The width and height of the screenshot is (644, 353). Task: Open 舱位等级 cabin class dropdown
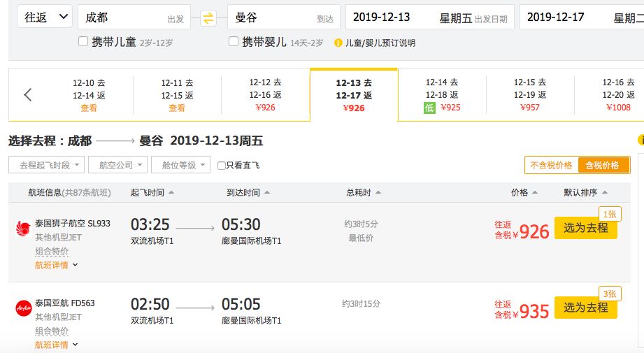[180, 165]
